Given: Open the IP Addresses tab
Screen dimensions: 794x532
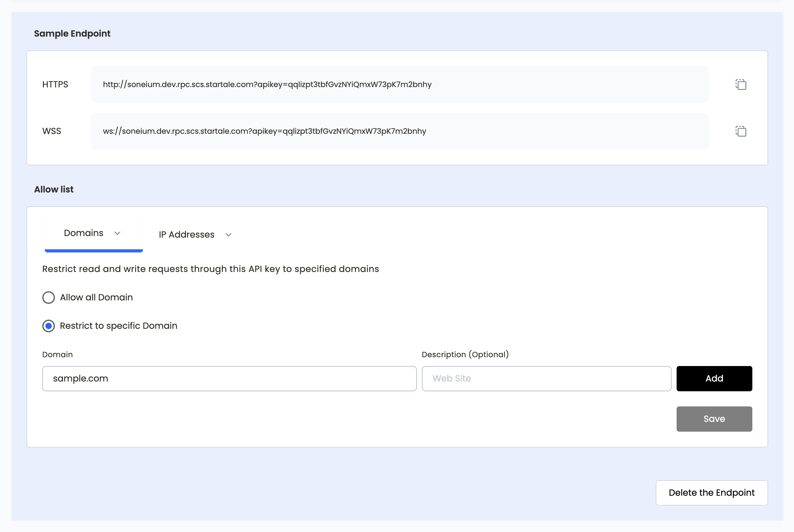Looking at the screenshot, I should [x=187, y=235].
